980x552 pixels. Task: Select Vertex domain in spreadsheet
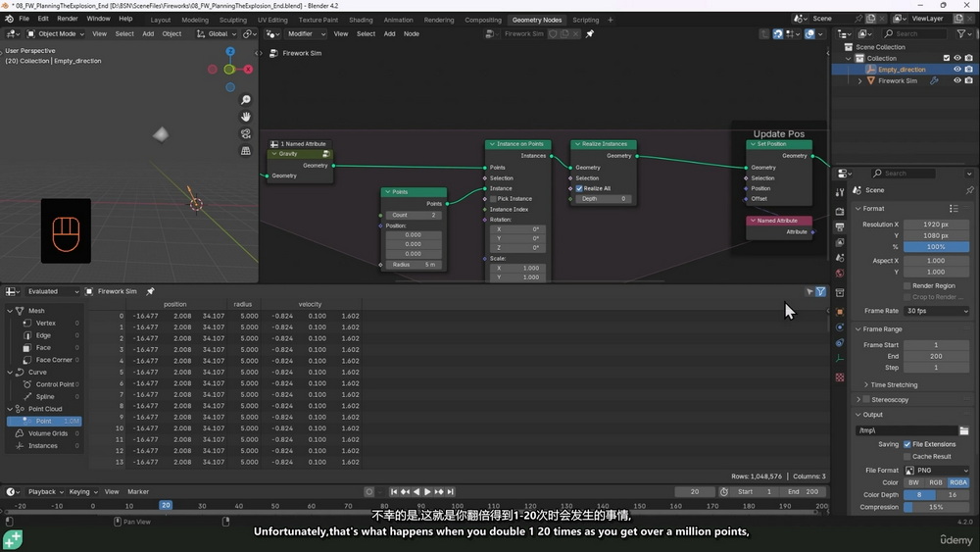[46, 324]
